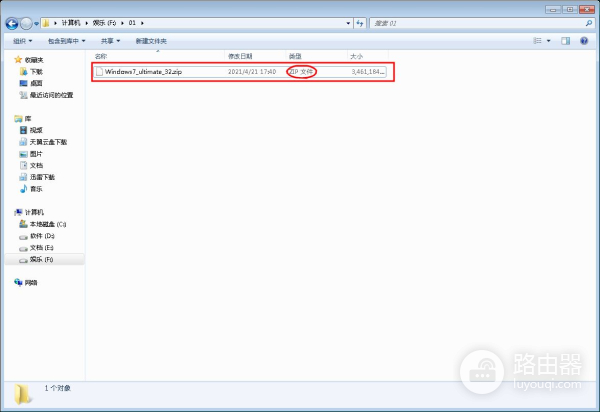Image resolution: width=600 pixels, height=412 pixels.
Task: Click the folder icon in details pane
Action: coord(23,394)
